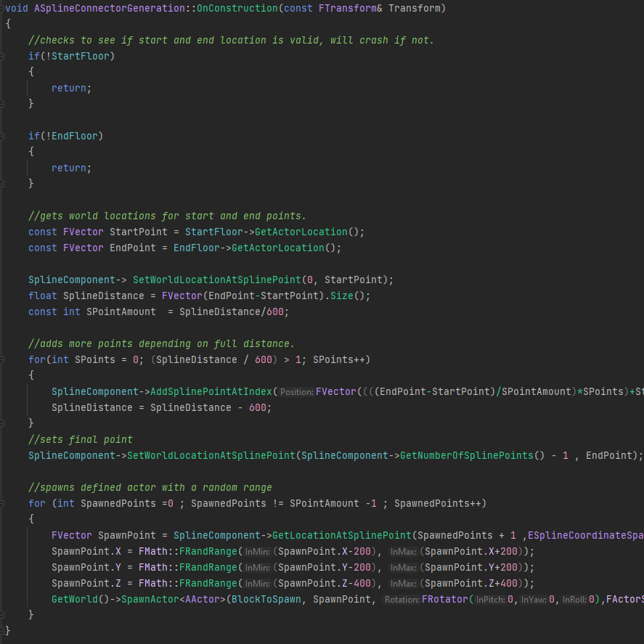Click the return under if(!EndFloor)
Viewport: 644px width, 644px height.
point(68,168)
